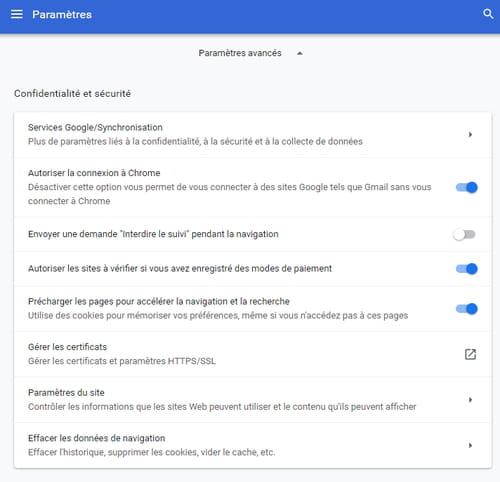Click "Utilise des cookies pour mémoriser" description
Image resolution: width=500 pixels, height=482 pixels.
[218, 315]
